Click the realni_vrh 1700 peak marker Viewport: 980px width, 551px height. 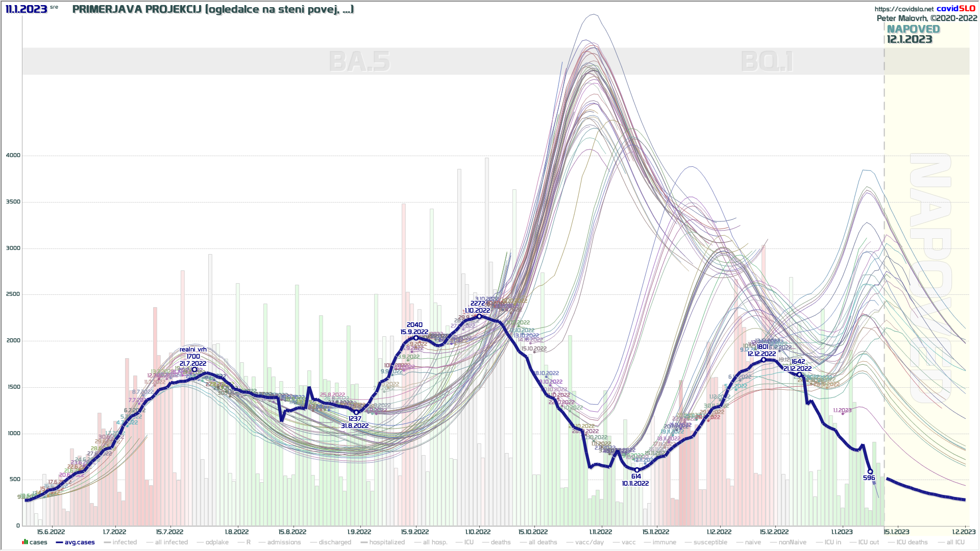(x=194, y=369)
